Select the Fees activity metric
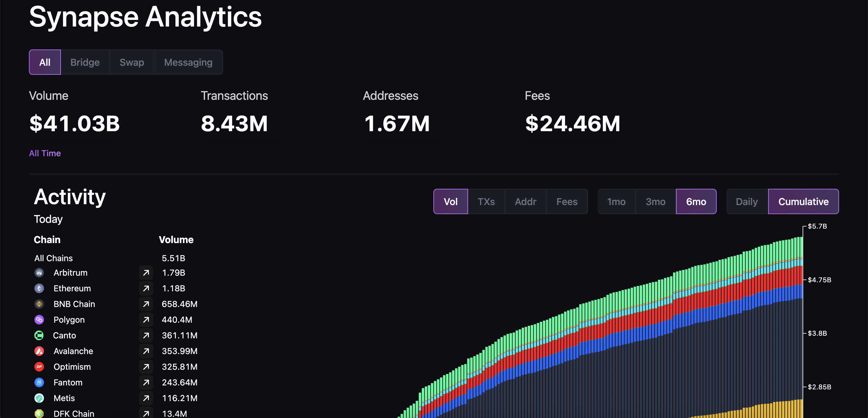 567,201
